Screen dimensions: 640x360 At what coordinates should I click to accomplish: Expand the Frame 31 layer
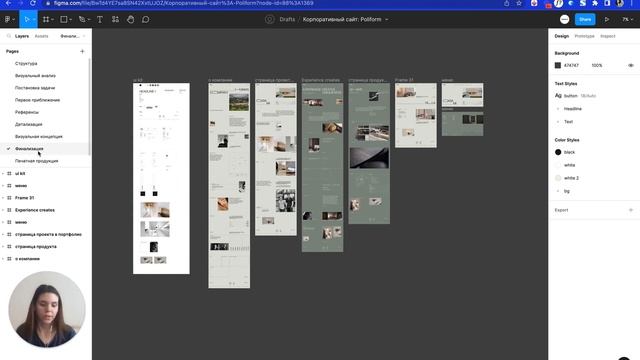[3, 198]
